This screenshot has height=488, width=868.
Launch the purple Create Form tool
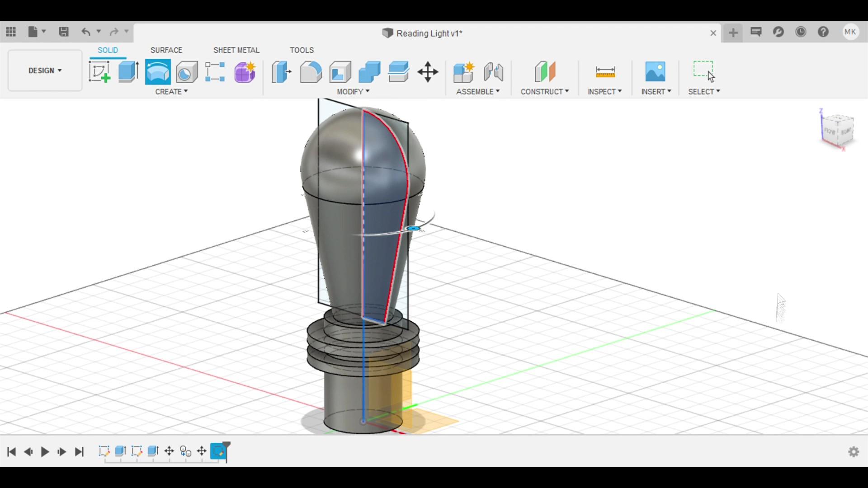coord(245,71)
